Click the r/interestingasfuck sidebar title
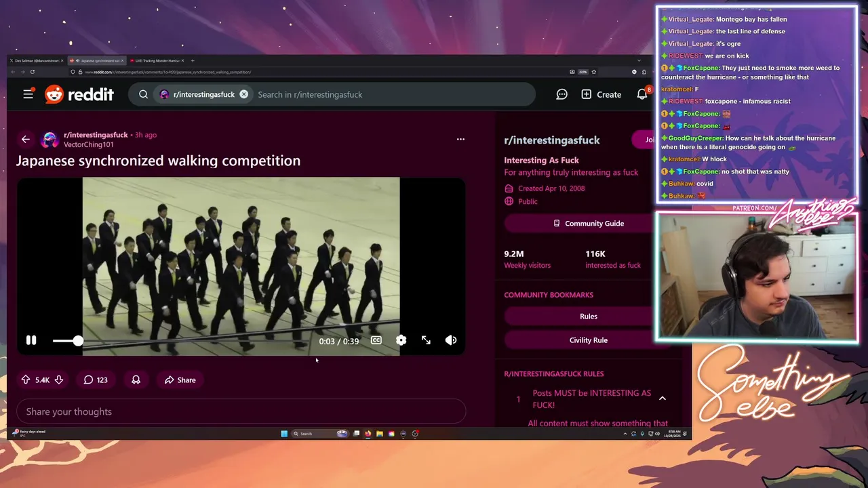Screen dimensions: 868x488 coord(552,140)
